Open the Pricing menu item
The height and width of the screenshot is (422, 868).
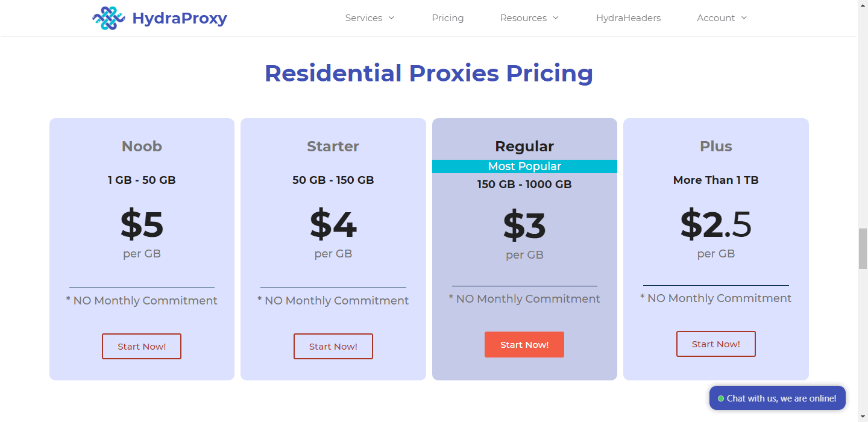448,18
